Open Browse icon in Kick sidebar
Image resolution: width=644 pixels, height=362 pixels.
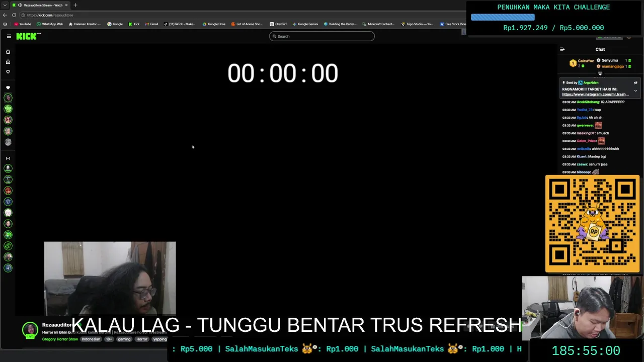(8, 62)
